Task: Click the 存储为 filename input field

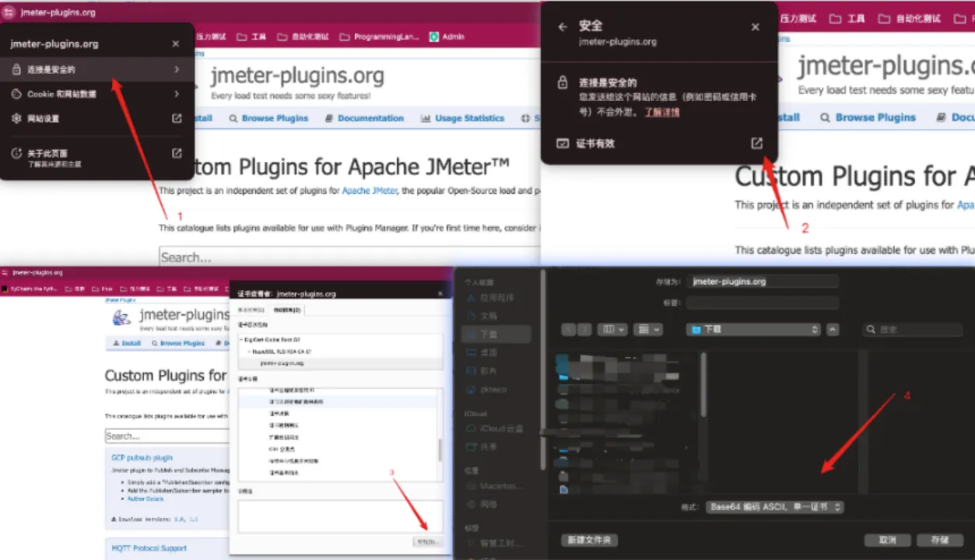Action: (x=764, y=282)
